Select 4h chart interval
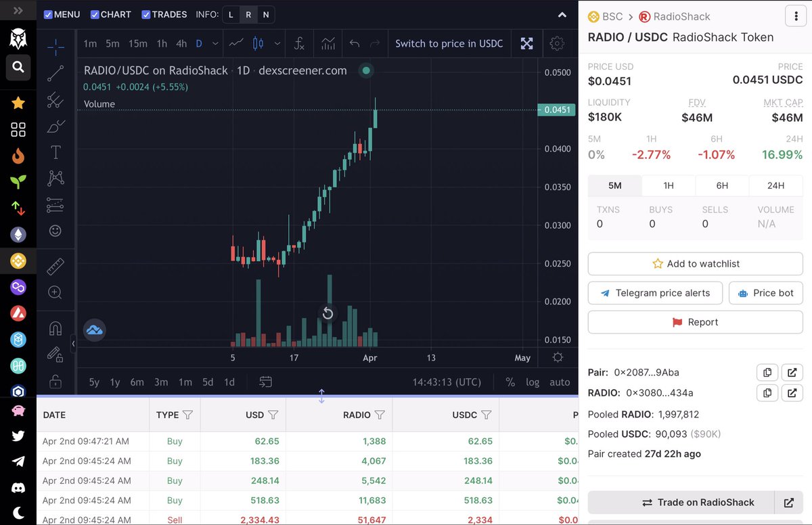Viewport: 812px width, 525px height. tap(181, 43)
